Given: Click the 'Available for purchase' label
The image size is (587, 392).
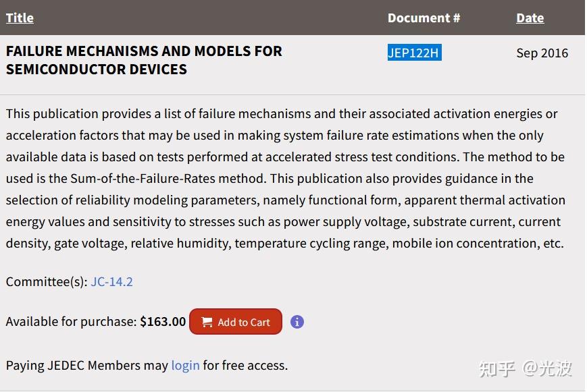Looking at the screenshot, I should (71, 322).
